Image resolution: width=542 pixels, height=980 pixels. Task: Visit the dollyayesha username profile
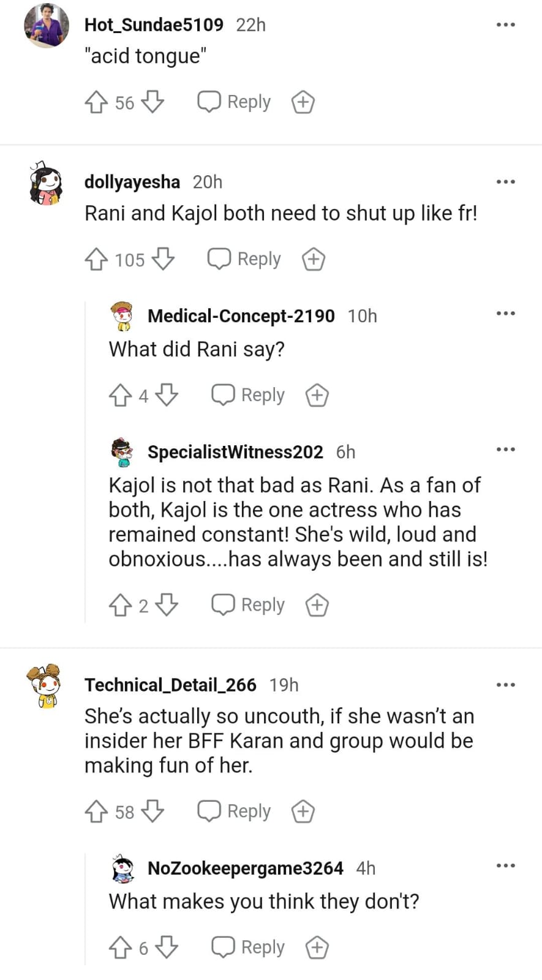(132, 182)
